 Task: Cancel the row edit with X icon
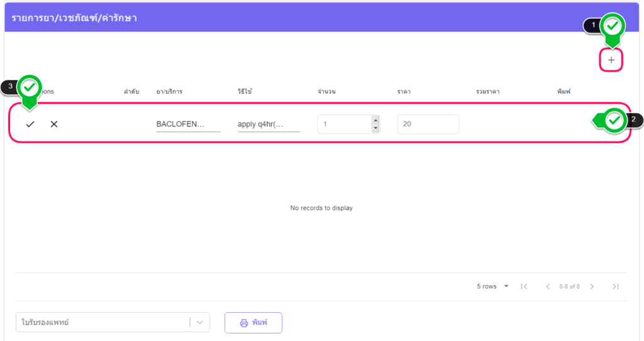[54, 125]
